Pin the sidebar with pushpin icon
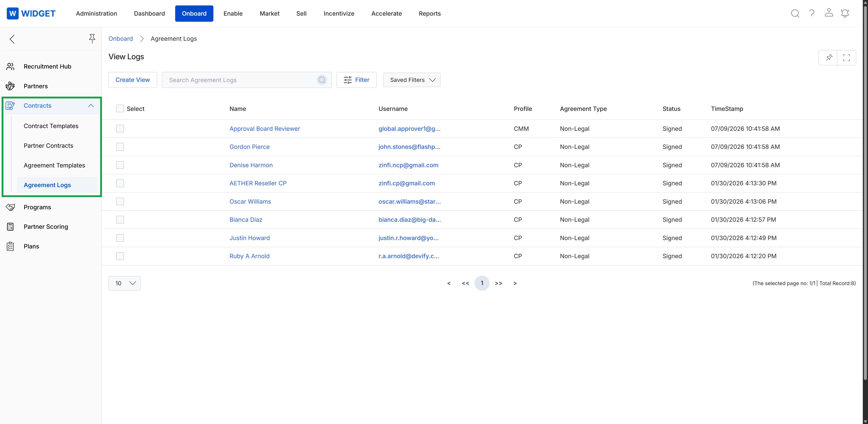 92,39
